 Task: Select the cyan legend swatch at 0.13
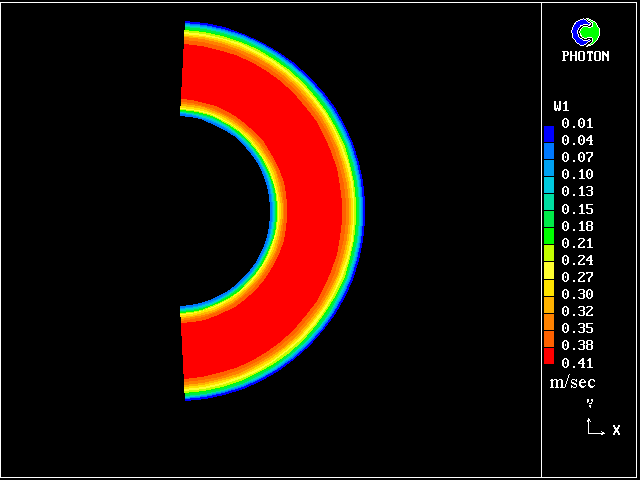click(548, 187)
